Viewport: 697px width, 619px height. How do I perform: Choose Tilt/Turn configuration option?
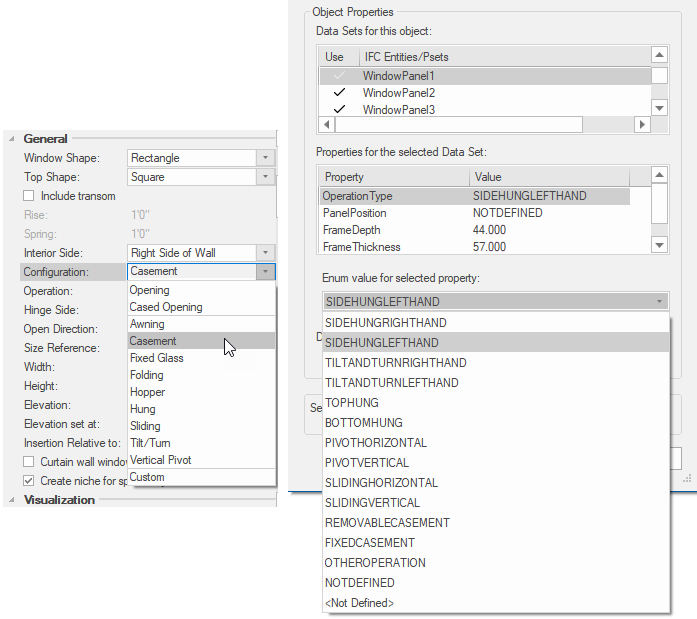pyautogui.click(x=151, y=443)
